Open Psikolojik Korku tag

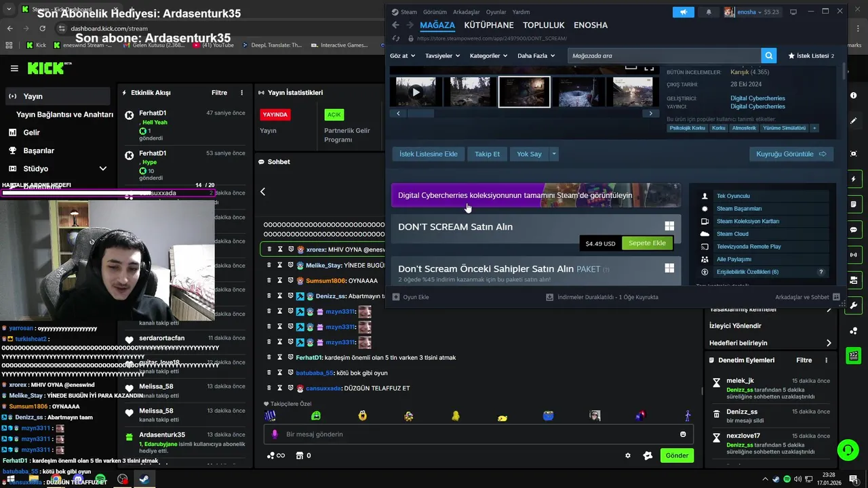tap(688, 127)
